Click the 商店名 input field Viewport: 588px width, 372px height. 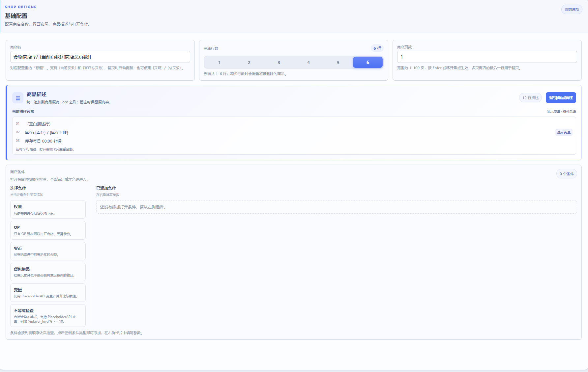(x=100, y=57)
